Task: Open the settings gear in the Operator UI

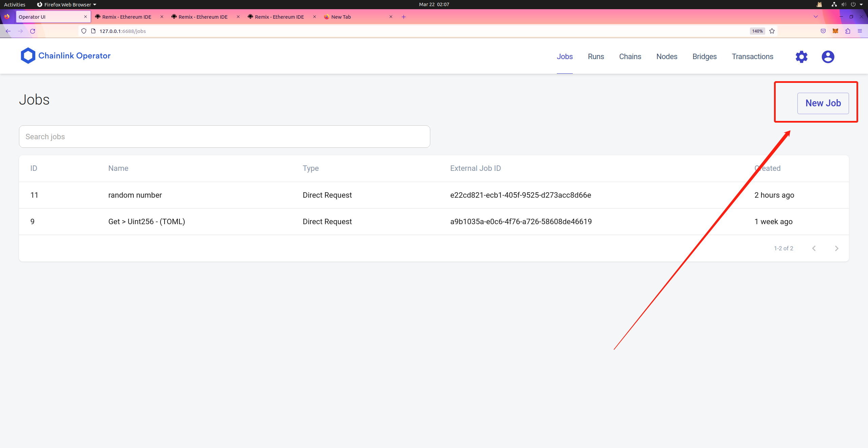Action: (801, 57)
